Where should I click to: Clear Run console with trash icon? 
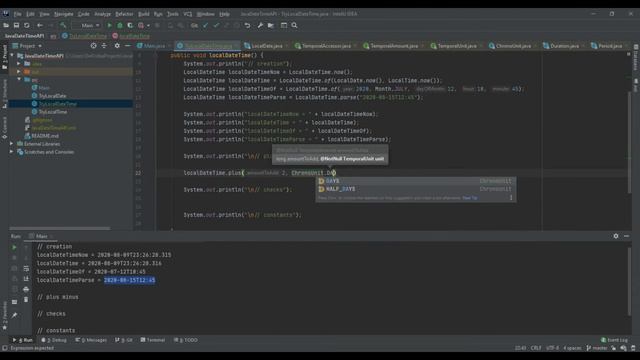click(x=26, y=300)
